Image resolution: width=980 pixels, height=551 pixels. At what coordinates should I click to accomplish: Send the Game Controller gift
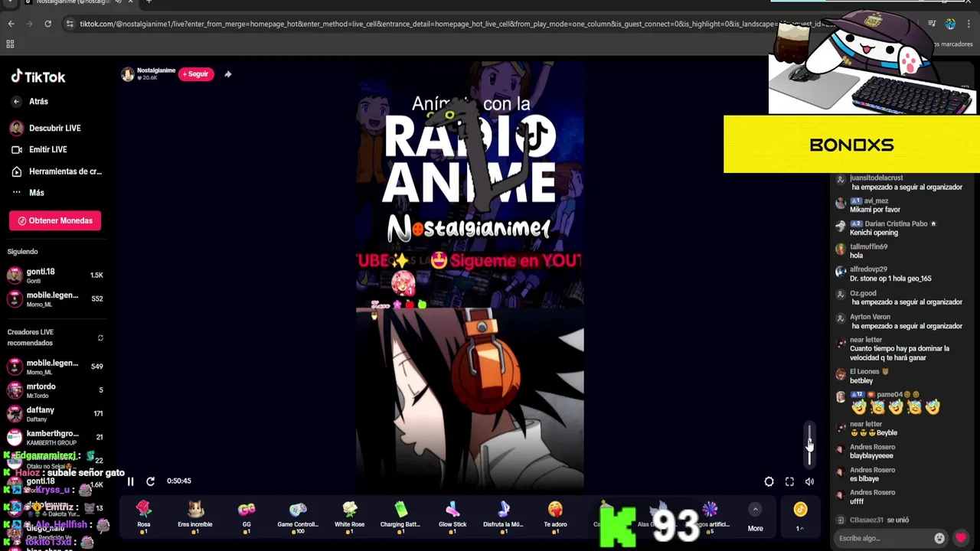[x=298, y=517]
